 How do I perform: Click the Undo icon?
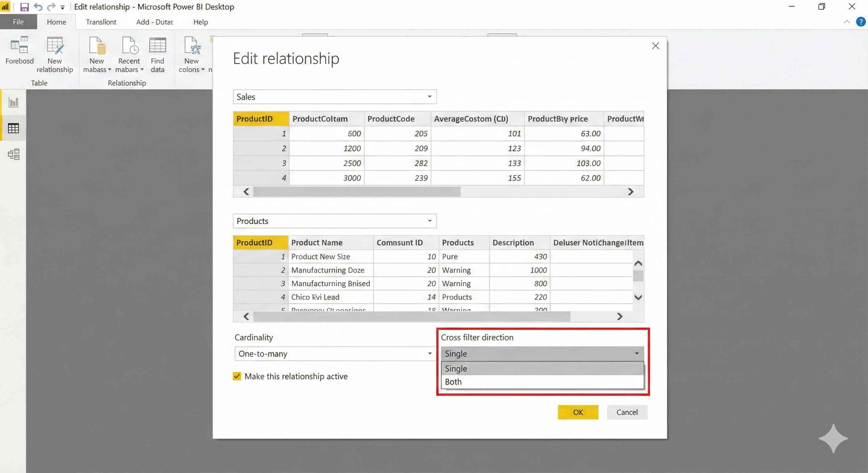point(38,6)
